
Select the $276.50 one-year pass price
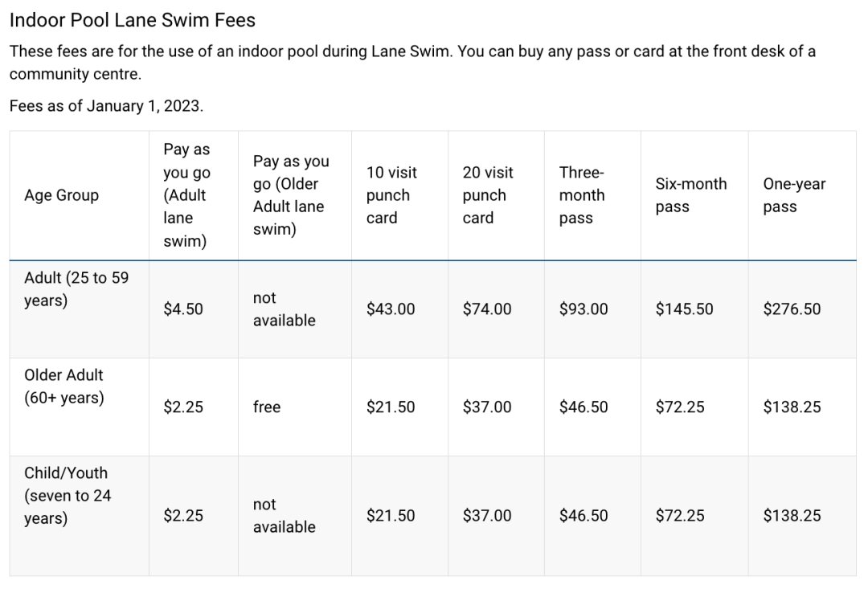pyautogui.click(x=792, y=309)
